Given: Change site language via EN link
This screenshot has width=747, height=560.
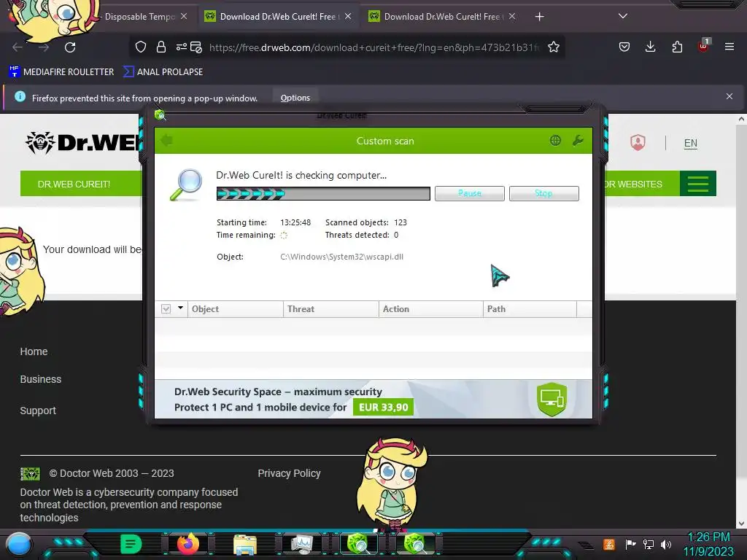Looking at the screenshot, I should pyautogui.click(x=690, y=144).
